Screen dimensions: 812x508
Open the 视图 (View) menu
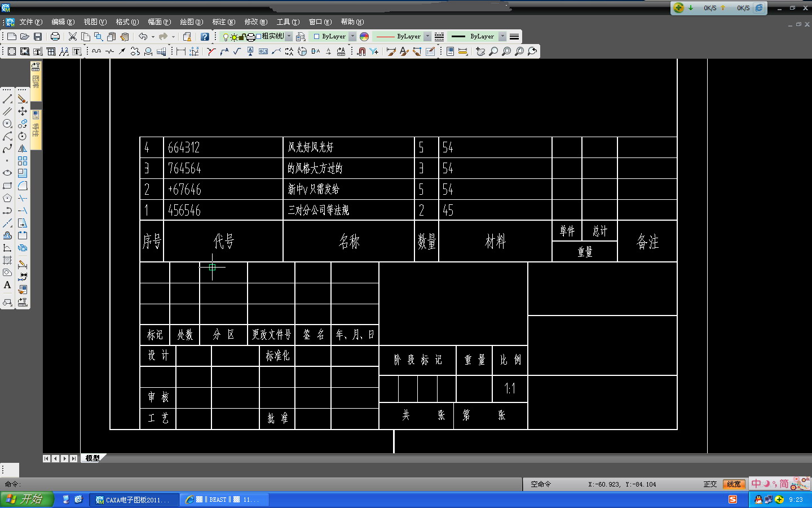click(x=95, y=22)
